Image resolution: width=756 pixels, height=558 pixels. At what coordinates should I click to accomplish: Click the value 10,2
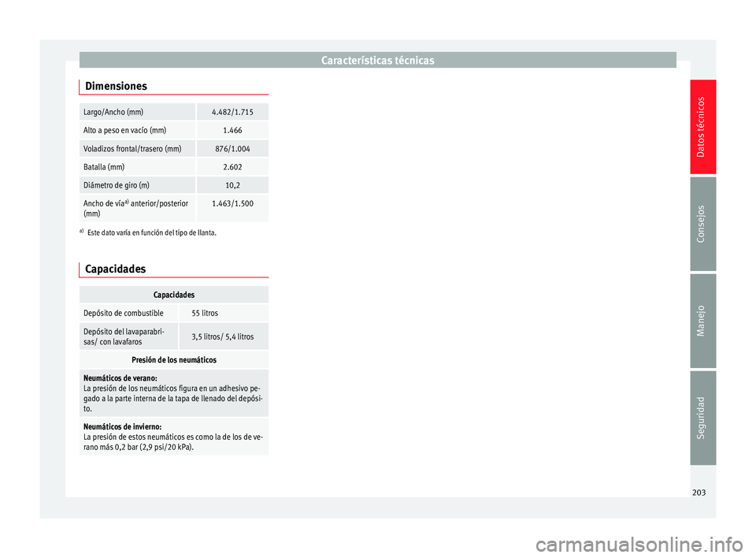pyautogui.click(x=232, y=185)
